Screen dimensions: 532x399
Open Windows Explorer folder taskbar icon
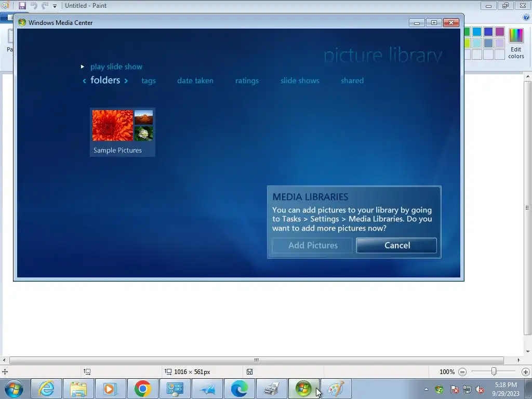[78, 389]
